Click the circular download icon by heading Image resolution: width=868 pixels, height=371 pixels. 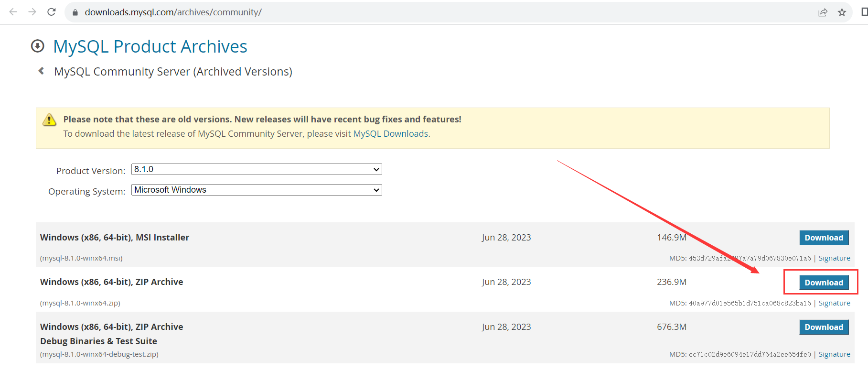38,46
